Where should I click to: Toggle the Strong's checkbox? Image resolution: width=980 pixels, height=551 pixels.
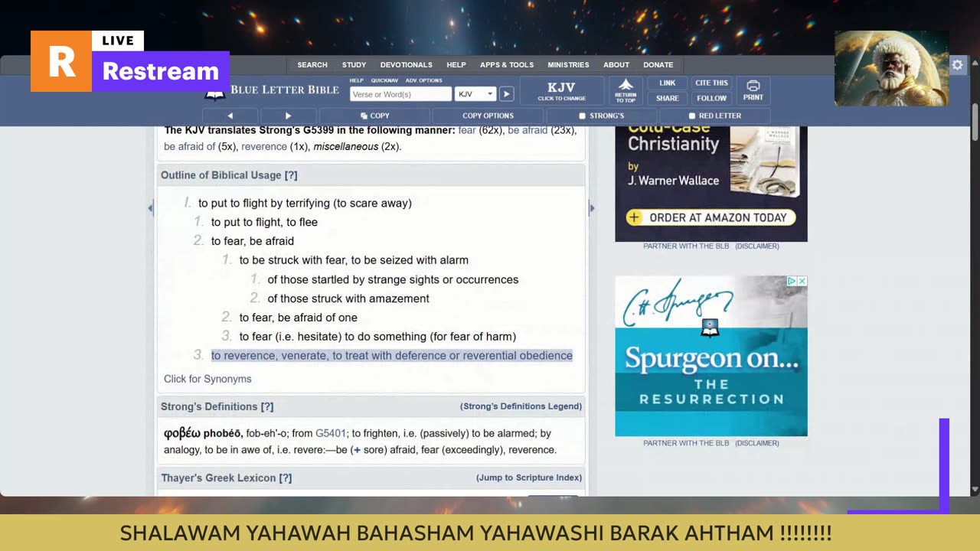pyautogui.click(x=582, y=116)
